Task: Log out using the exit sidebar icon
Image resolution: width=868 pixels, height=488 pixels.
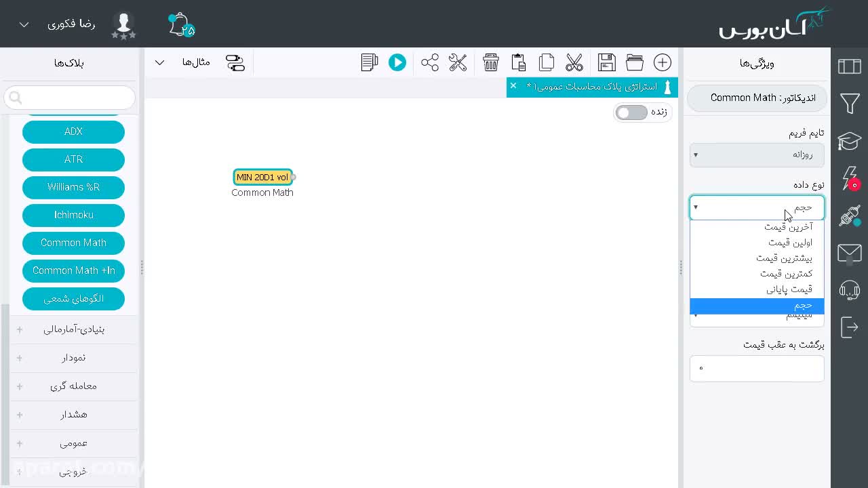Action: coord(850,327)
